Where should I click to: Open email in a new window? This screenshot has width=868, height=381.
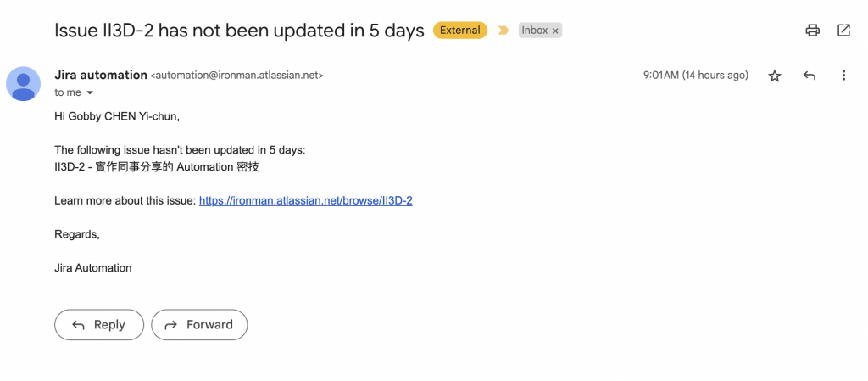[x=843, y=31]
